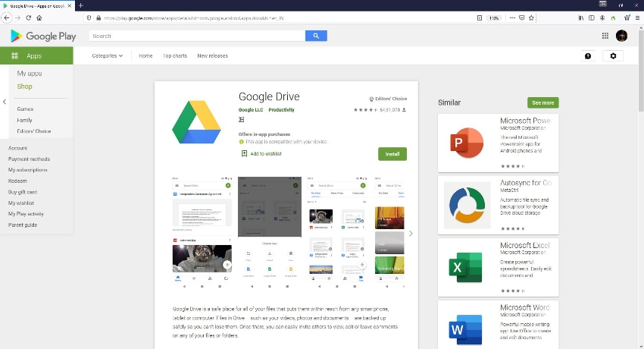This screenshot has width=644, height=349.
Task: Open the Productivity category link
Action: pyautogui.click(x=281, y=110)
